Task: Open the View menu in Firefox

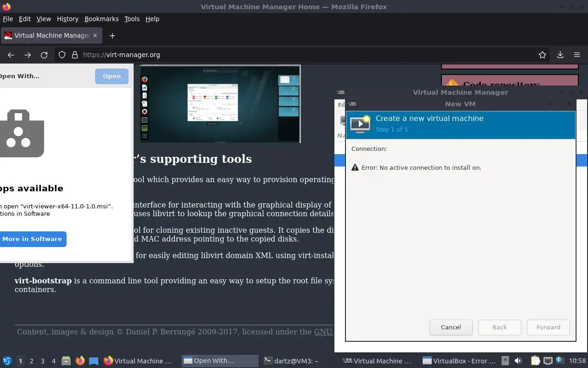Action: point(44,19)
